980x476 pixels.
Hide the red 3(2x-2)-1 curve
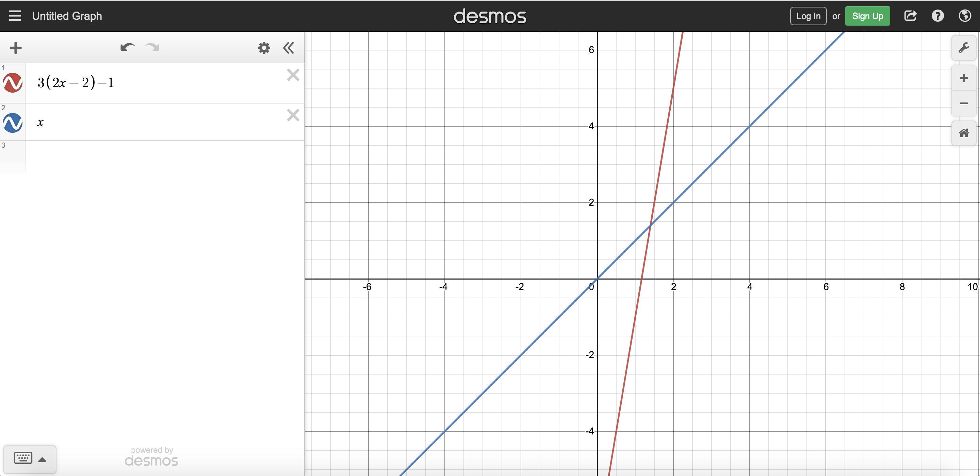click(x=13, y=83)
